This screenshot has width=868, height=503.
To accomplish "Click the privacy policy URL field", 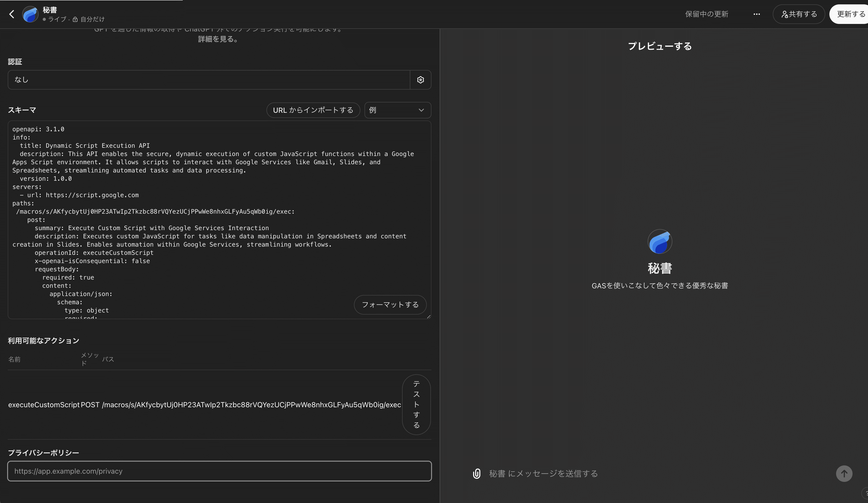I will tap(219, 471).
